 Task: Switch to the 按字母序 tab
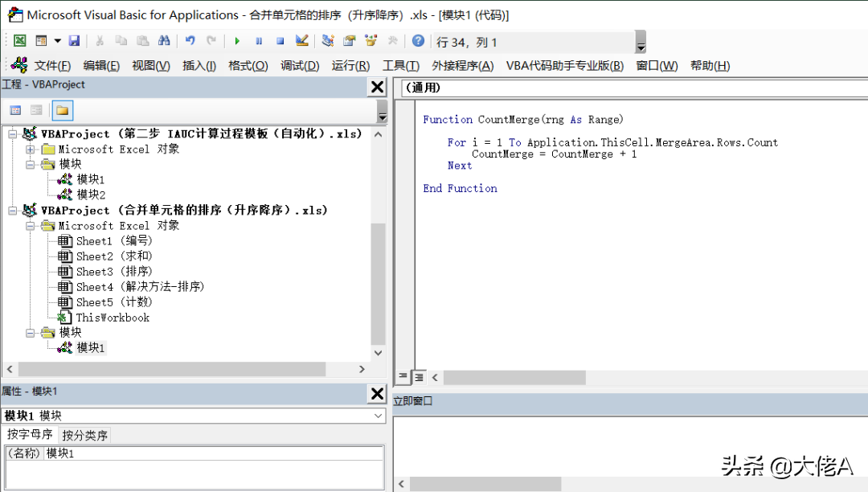(x=30, y=434)
